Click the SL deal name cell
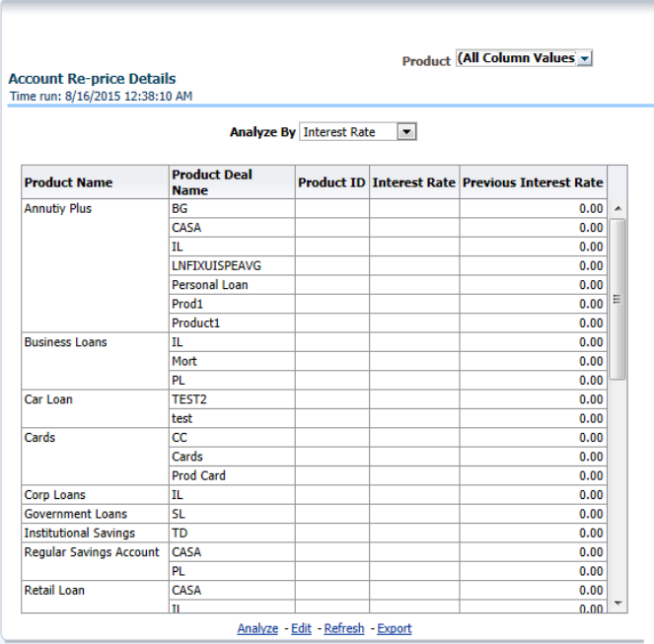The height and width of the screenshot is (644, 654). (x=232, y=514)
